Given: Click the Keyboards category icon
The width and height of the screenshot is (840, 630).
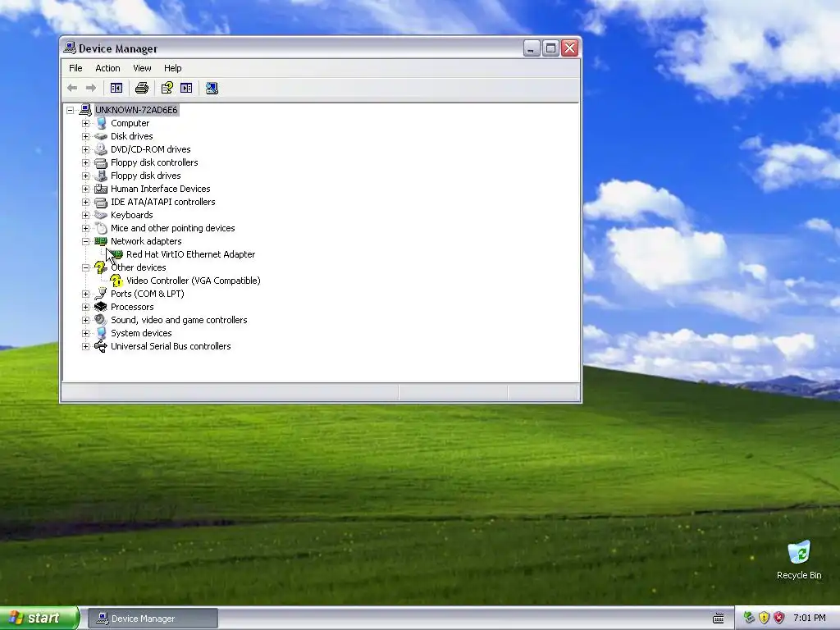Looking at the screenshot, I should click(101, 215).
